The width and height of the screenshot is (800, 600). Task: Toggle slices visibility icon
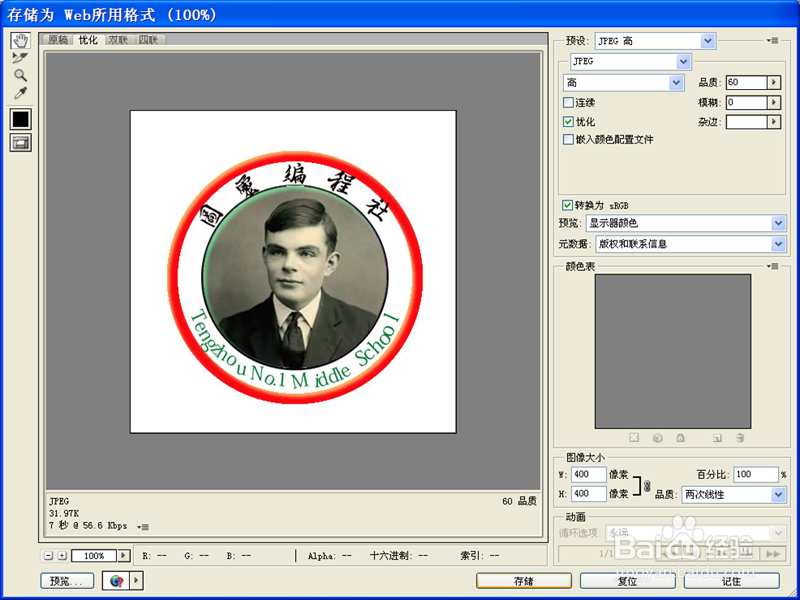click(20, 143)
